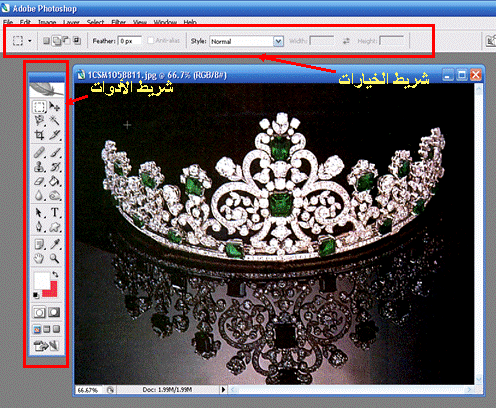Click the Height input field

[x=392, y=41]
